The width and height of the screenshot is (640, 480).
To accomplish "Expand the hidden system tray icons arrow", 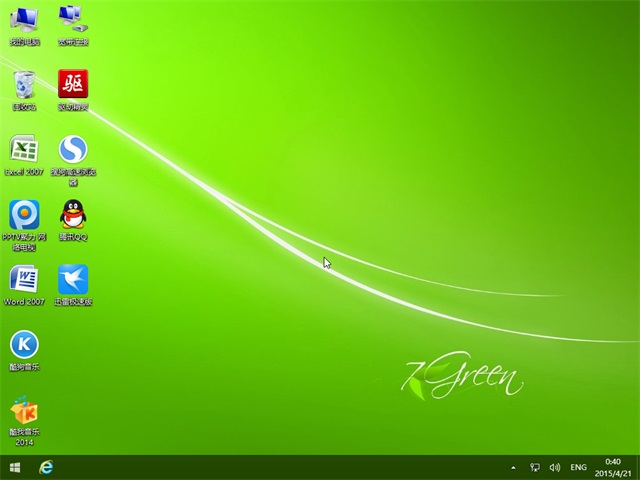I will [514, 467].
